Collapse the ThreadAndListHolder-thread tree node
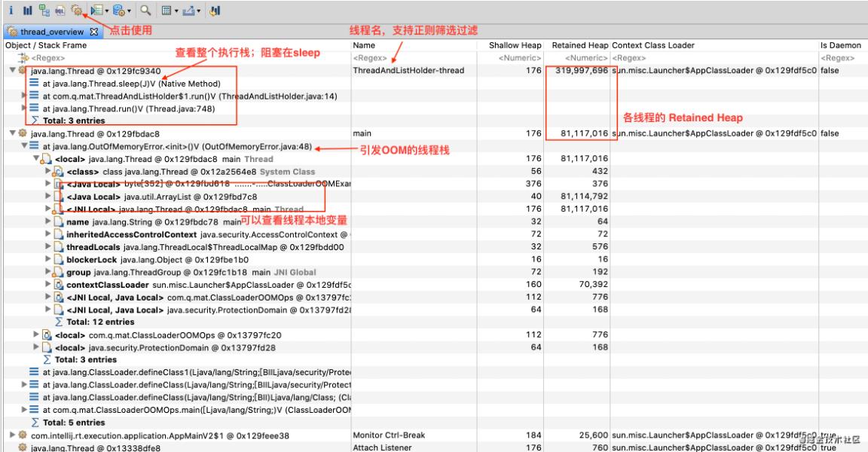The width and height of the screenshot is (868, 452). [12, 71]
